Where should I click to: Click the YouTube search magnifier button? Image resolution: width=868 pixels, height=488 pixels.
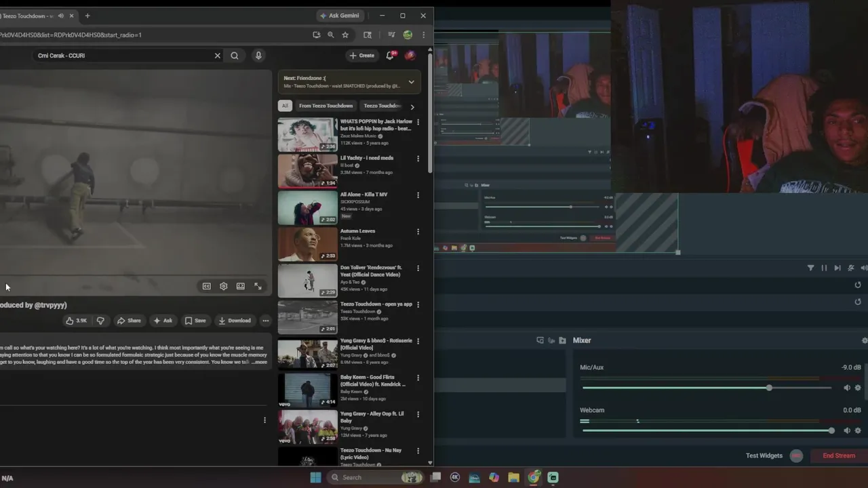(x=235, y=56)
